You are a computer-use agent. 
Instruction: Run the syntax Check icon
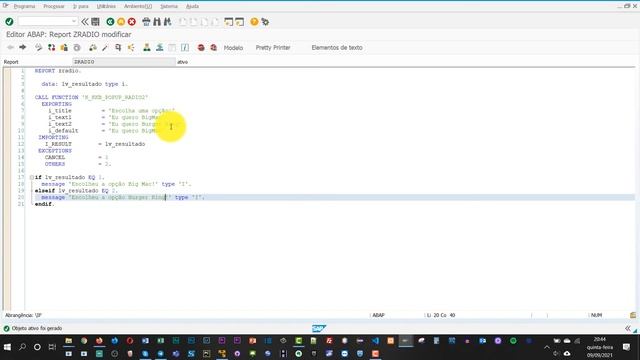coord(93,47)
